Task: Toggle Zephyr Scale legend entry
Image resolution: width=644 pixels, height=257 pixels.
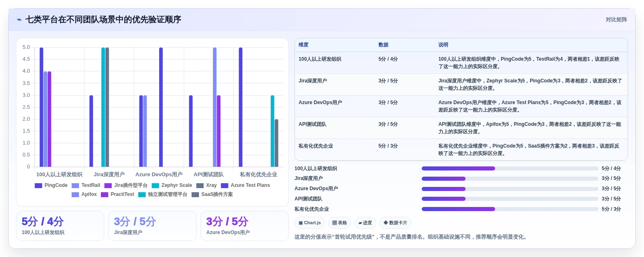Action: (172, 186)
